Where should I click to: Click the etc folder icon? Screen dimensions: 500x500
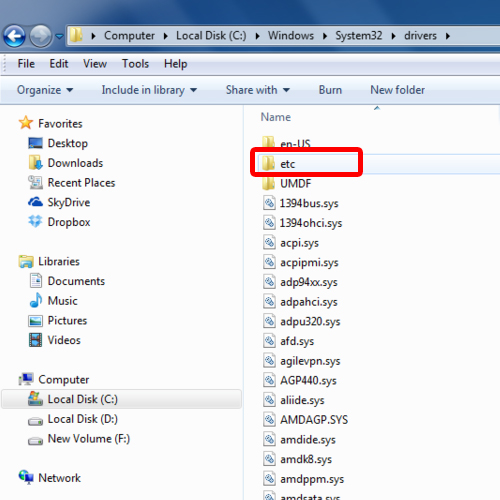(x=268, y=163)
